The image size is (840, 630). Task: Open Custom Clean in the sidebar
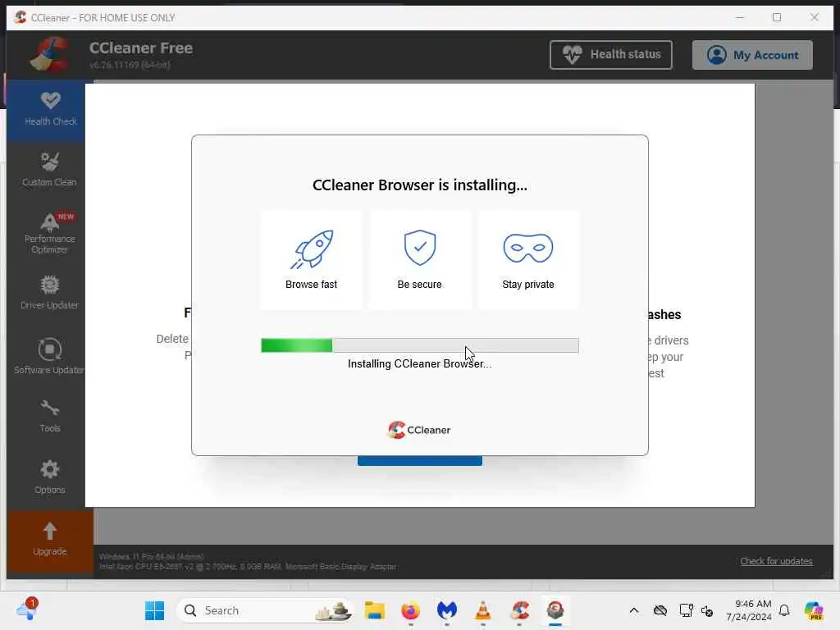50,171
